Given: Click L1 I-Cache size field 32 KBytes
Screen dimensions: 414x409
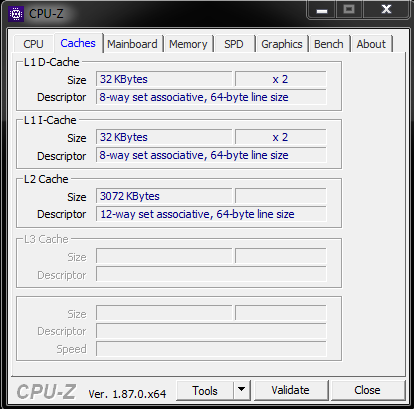Looking at the screenshot, I should click(164, 137).
